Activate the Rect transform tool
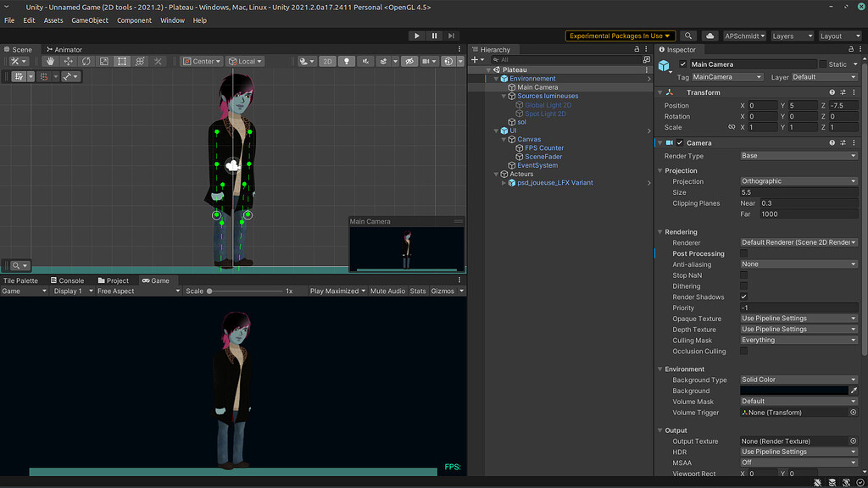The height and width of the screenshot is (488, 868). [122, 61]
